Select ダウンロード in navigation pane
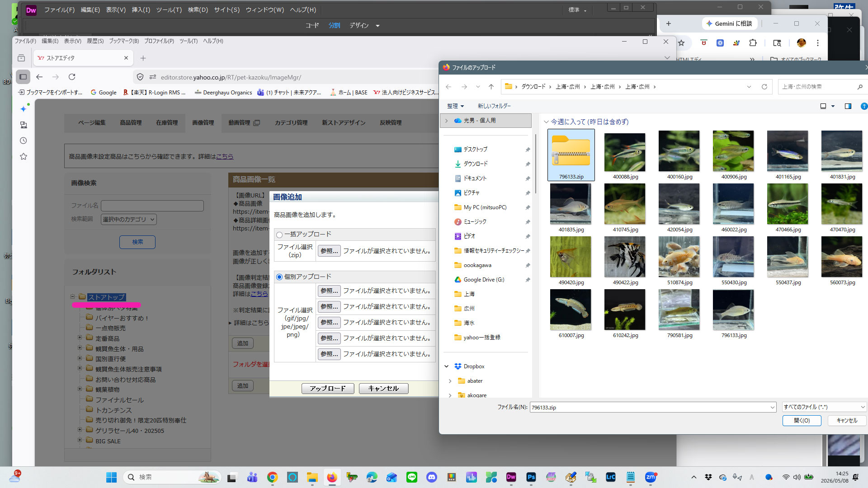The width and height of the screenshot is (868, 488). click(x=476, y=164)
